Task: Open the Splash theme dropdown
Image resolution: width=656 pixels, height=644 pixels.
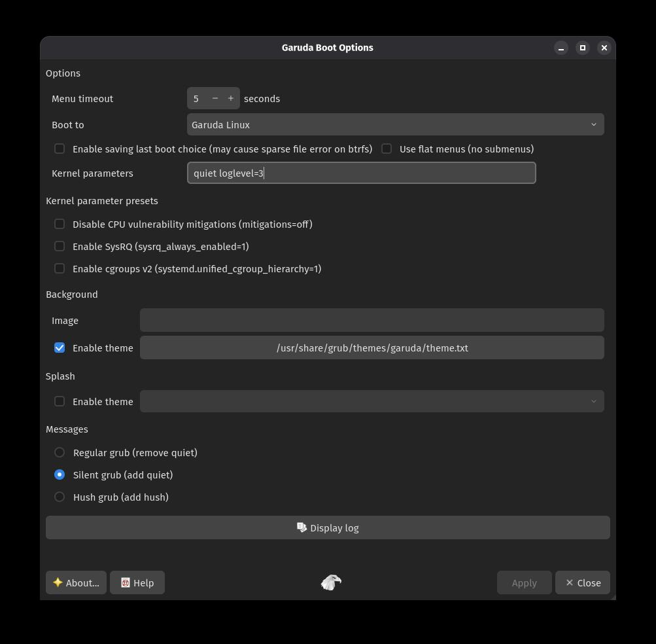Action: 372,401
